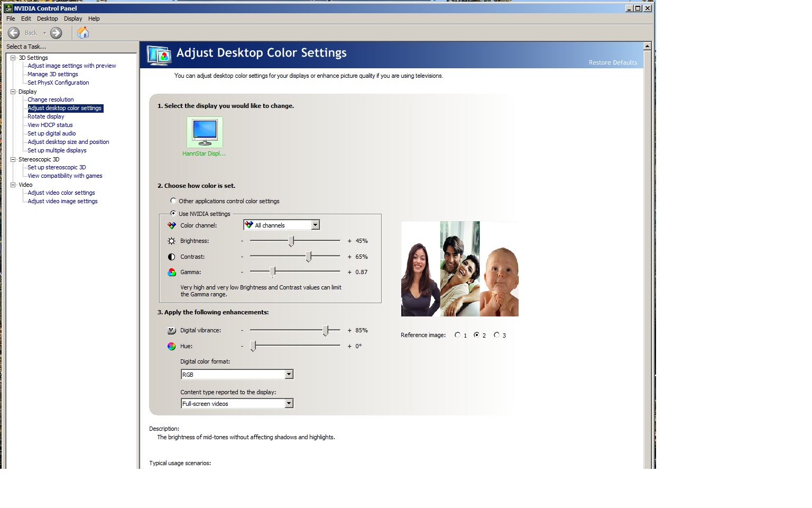Click the Color channel label icon
The height and width of the screenshot is (508, 812).
171,225
